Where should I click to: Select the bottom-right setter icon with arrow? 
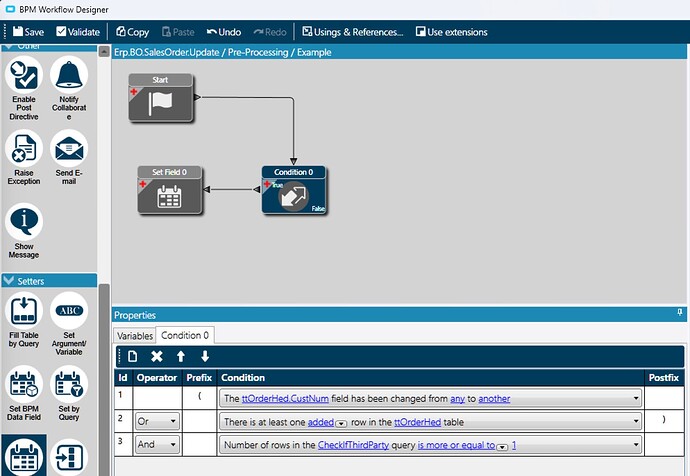coord(69,457)
